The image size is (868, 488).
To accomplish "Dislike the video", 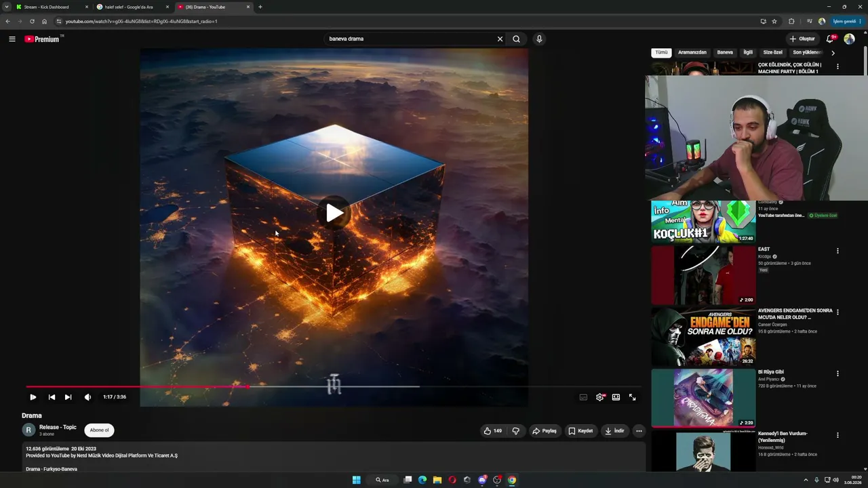I will [x=516, y=430].
